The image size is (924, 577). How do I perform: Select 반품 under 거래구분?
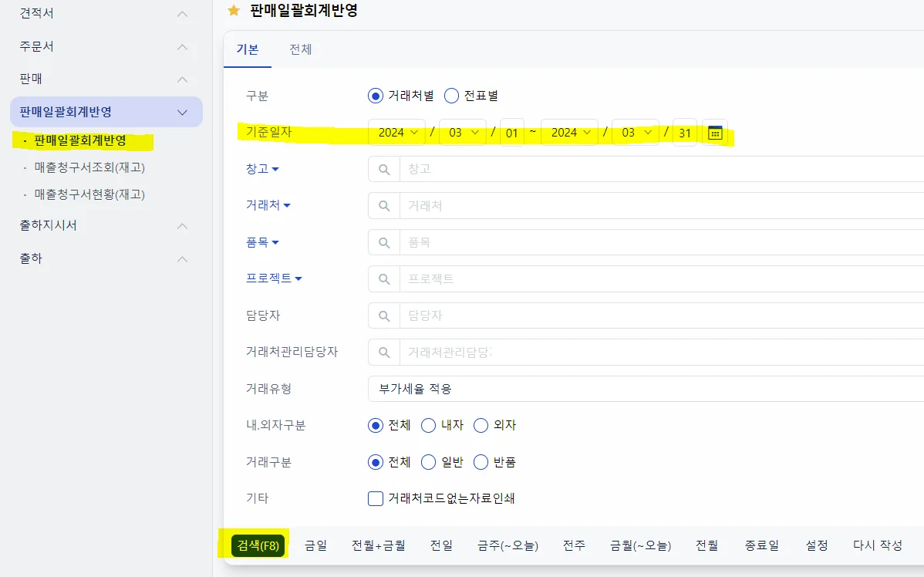click(x=481, y=462)
